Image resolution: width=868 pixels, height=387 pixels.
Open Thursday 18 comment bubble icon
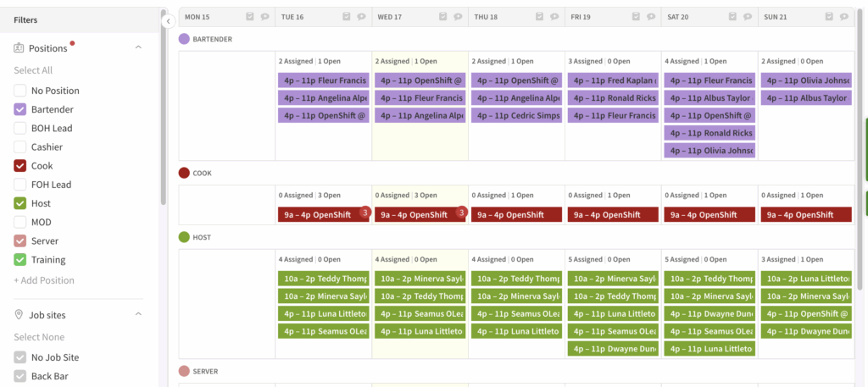tap(555, 16)
